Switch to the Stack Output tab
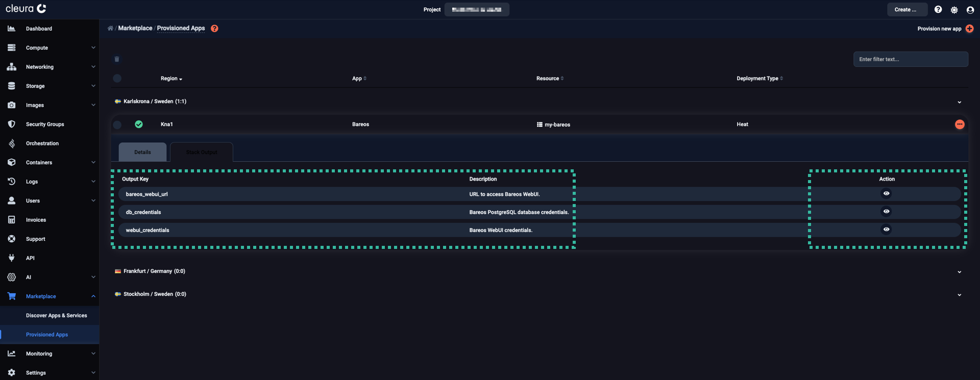The width and height of the screenshot is (980, 380). (202, 152)
